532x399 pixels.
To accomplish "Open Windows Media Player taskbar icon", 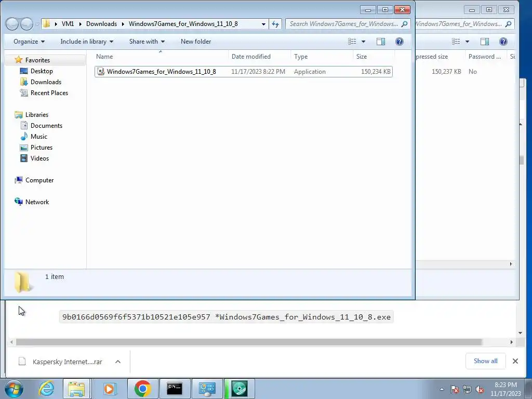I will [x=109, y=389].
